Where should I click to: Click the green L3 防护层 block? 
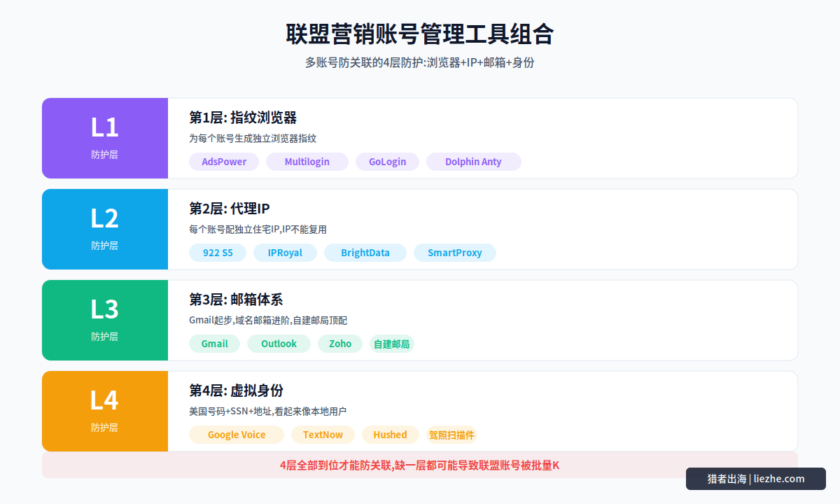pos(105,321)
